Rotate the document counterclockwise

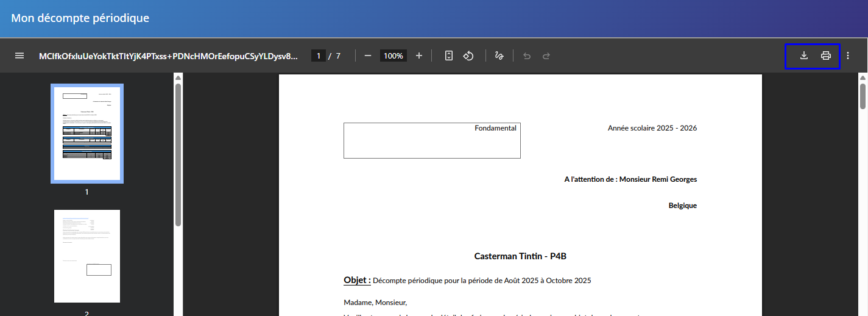468,56
